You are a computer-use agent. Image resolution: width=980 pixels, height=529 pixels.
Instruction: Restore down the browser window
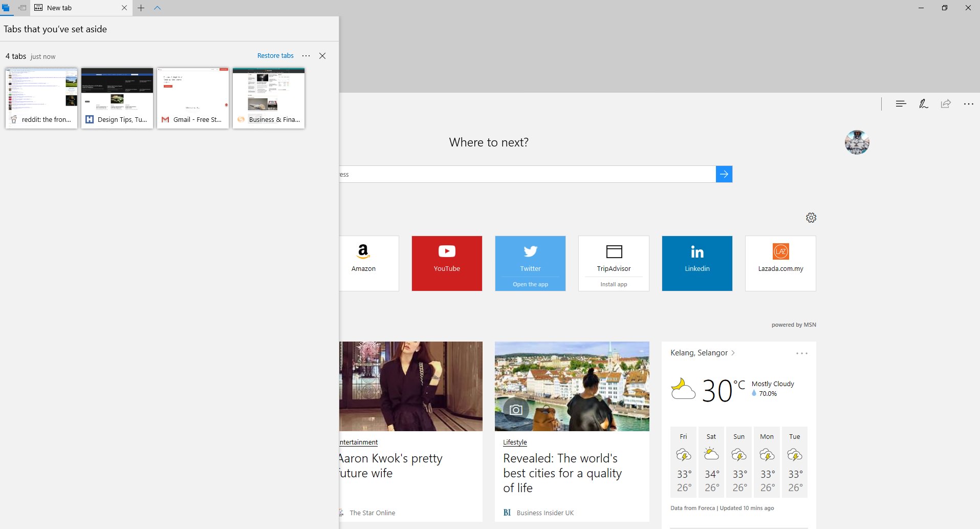tap(945, 8)
